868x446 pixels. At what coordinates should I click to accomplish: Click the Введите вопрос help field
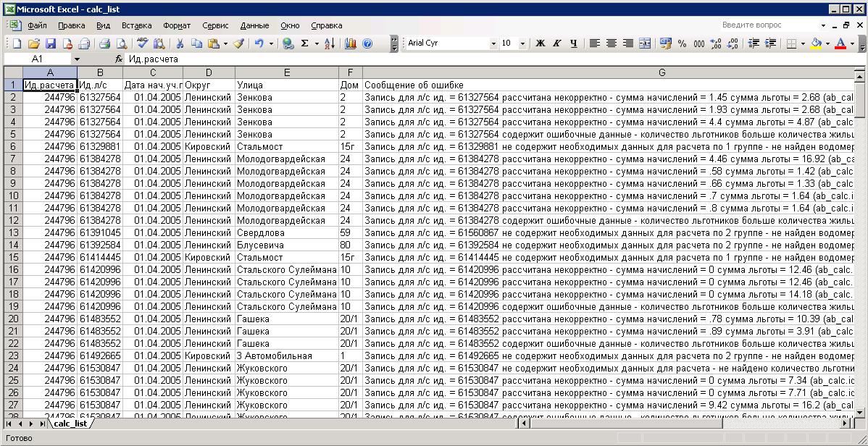(767, 25)
